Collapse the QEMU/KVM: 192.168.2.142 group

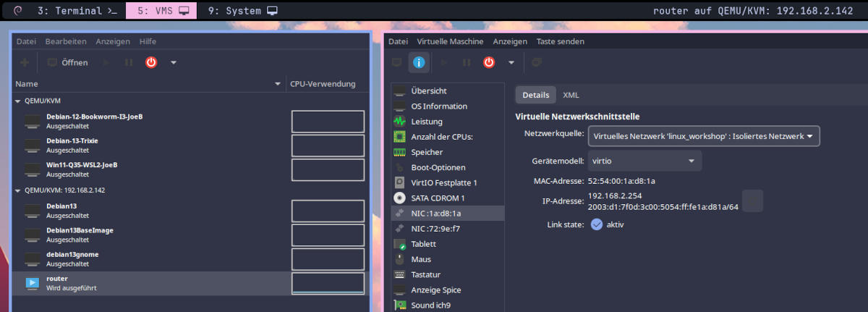18,190
